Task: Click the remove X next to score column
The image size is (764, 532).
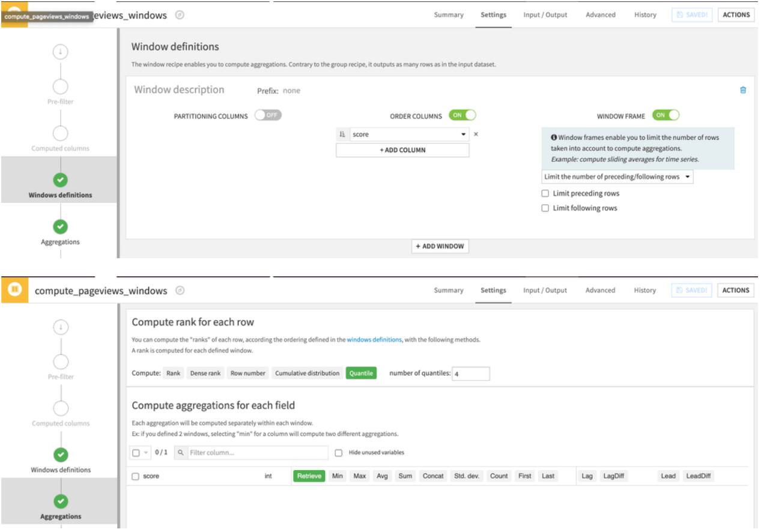Action: (476, 135)
